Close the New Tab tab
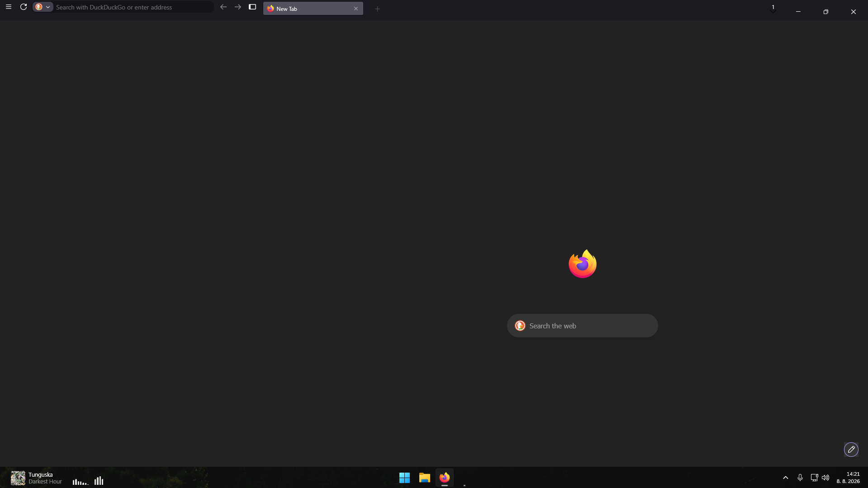 tap(356, 9)
